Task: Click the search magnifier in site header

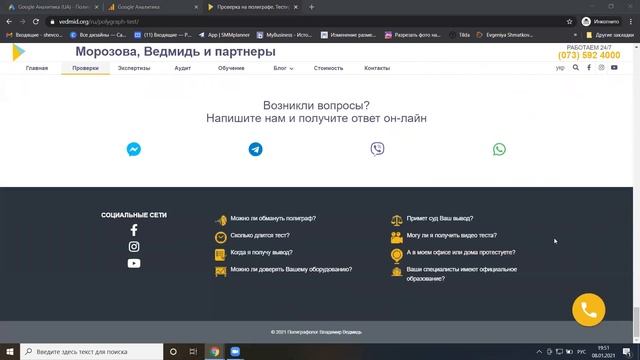Action: click(x=576, y=68)
